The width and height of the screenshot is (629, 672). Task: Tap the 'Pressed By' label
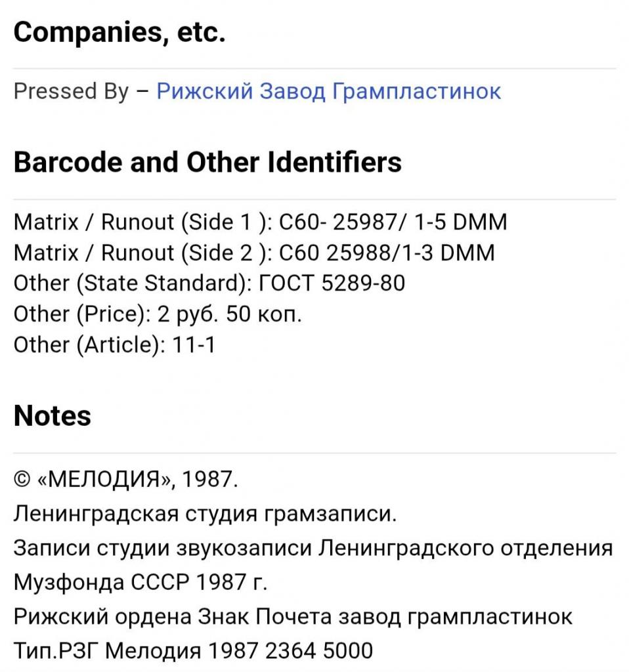pyautogui.click(x=71, y=91)
